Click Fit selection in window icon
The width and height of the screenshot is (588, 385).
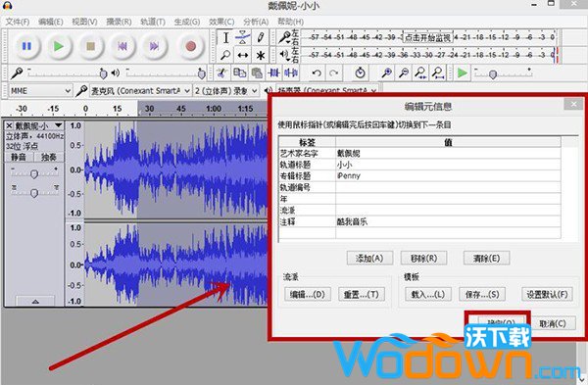tap(420, 72)
